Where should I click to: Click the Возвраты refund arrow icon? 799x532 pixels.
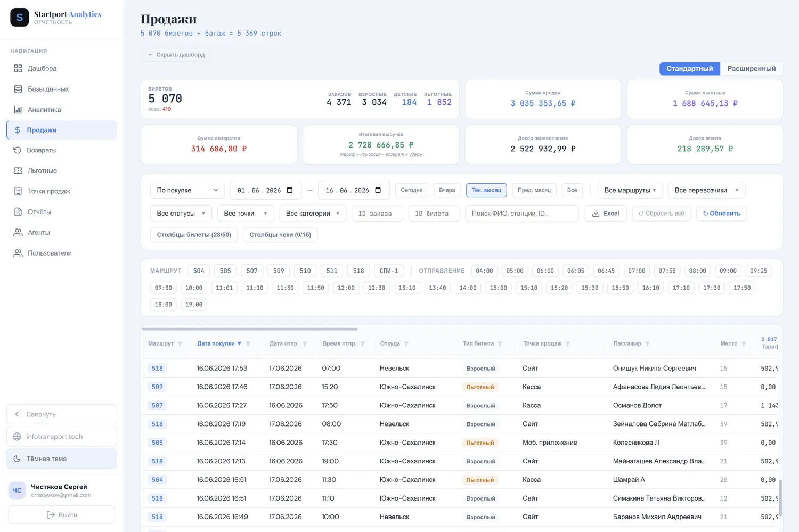18,150
